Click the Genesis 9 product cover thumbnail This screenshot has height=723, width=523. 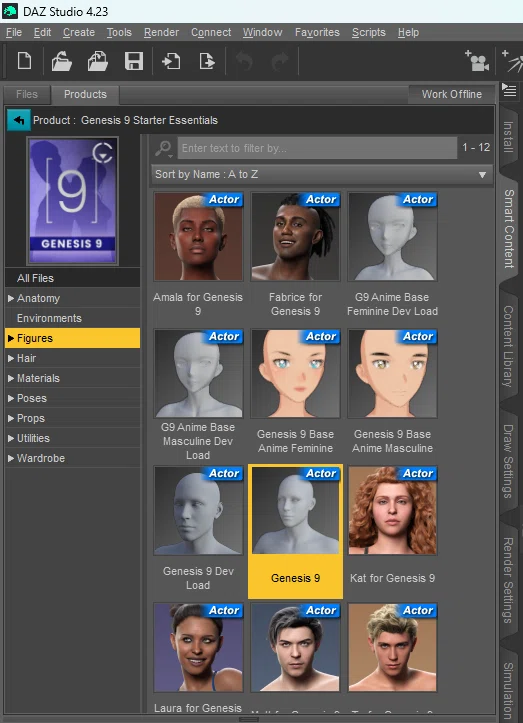72,201
